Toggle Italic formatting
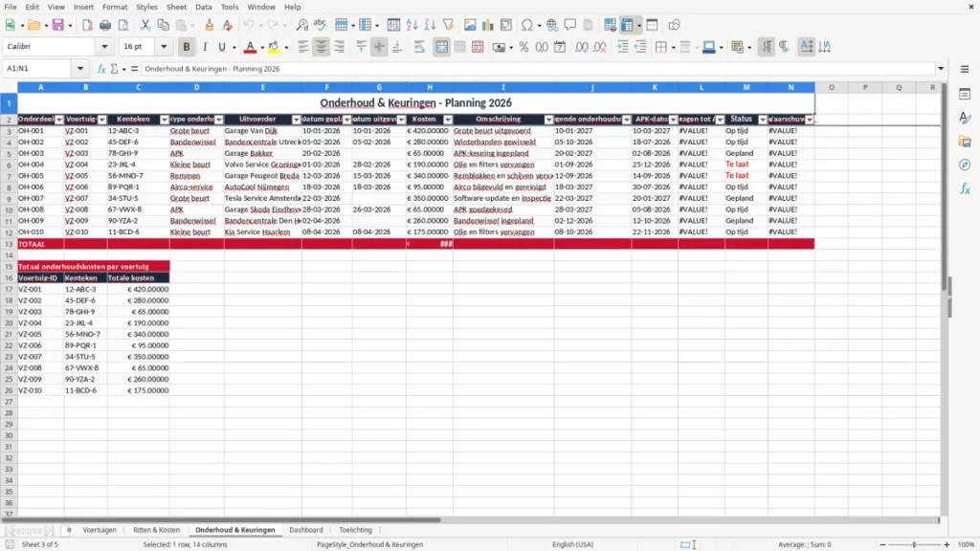Image resolution: width=980 pixels, height=551 pixels. (x=205, y=47)
